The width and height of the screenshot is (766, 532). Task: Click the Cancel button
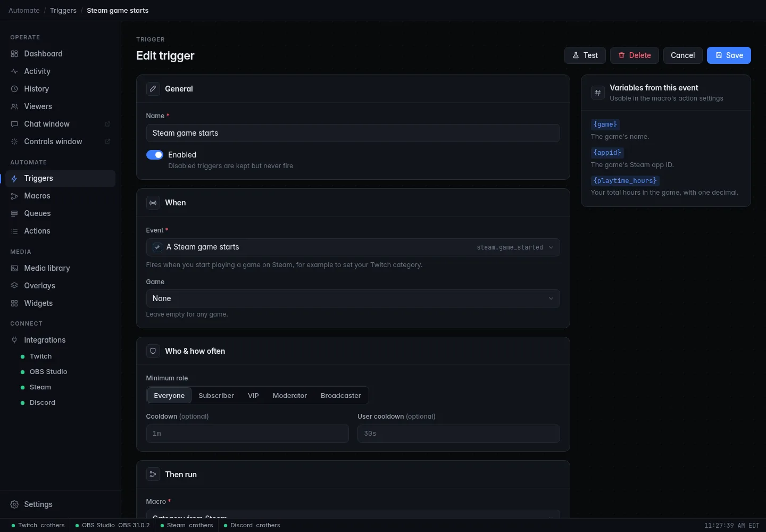tap(683, 55)
